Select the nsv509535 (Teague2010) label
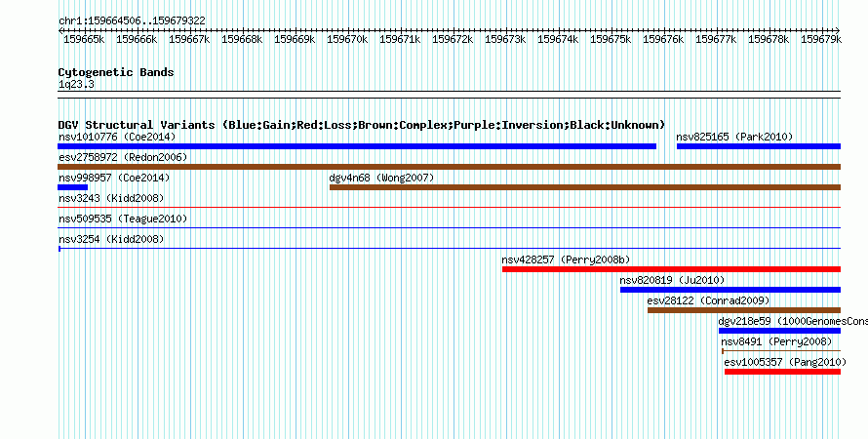The width and height of the screenshot is (868, 439). coord(123,219)
